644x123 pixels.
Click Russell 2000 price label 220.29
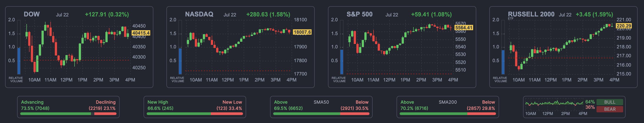tap(624, 26)
